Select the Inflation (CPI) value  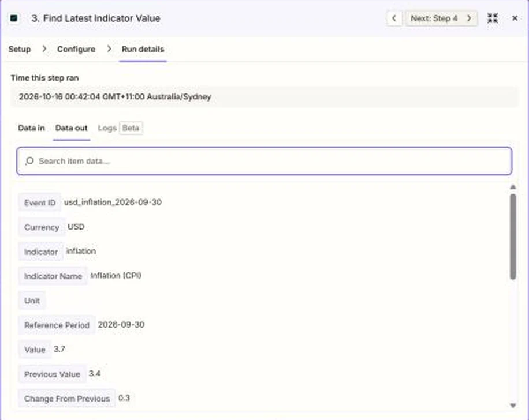tap(116, 276)
